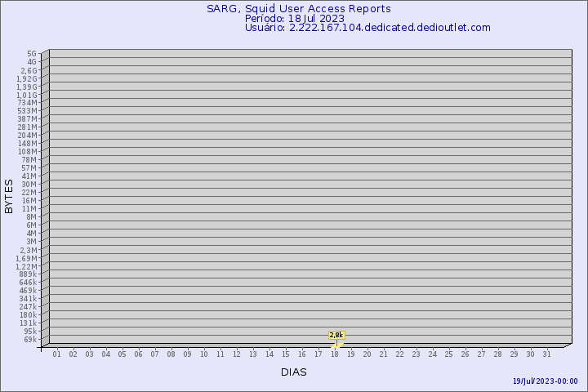Screen dimensions: 588x392
Task: Click day 28 on the x-axis
Action: pyautogui.click(x=497, y=354)
